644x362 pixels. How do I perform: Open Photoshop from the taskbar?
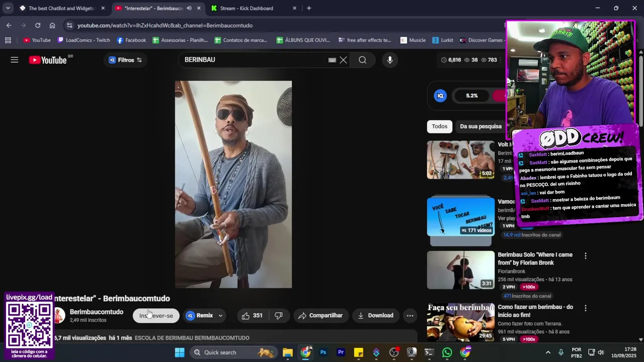point(323,352)
